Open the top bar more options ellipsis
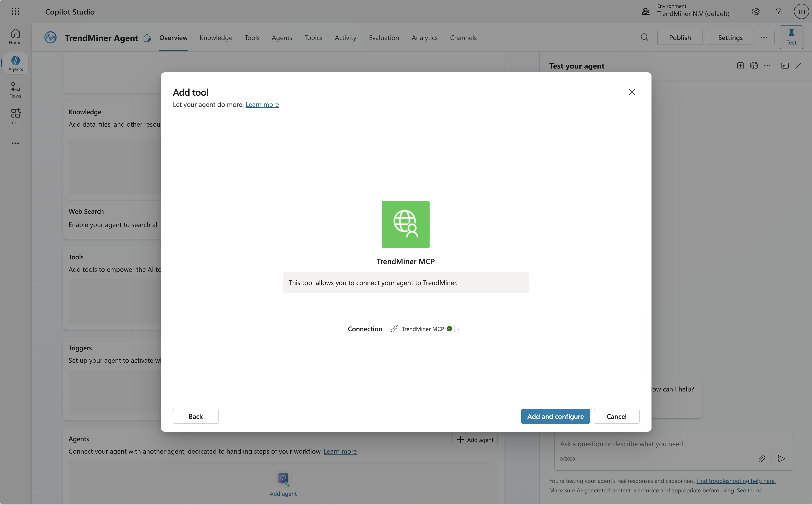 pyautogui.click(x=764, y=37)
